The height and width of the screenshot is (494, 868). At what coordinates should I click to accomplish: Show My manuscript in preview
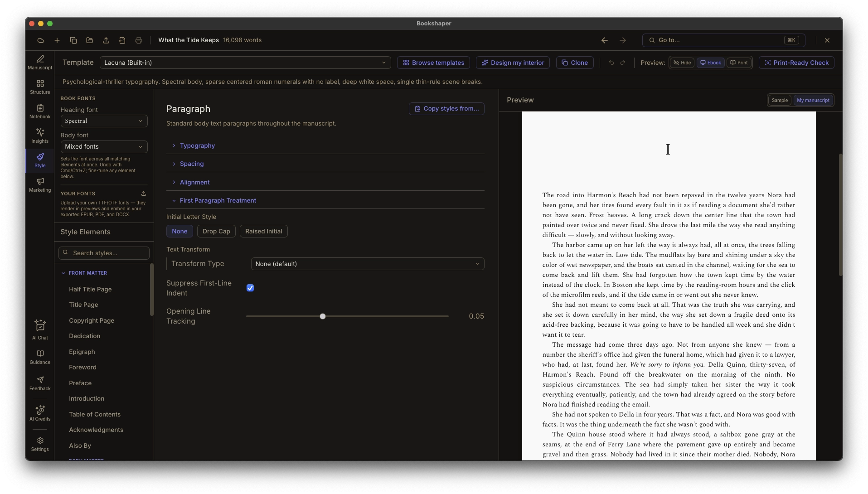click(x=813, y=100)
